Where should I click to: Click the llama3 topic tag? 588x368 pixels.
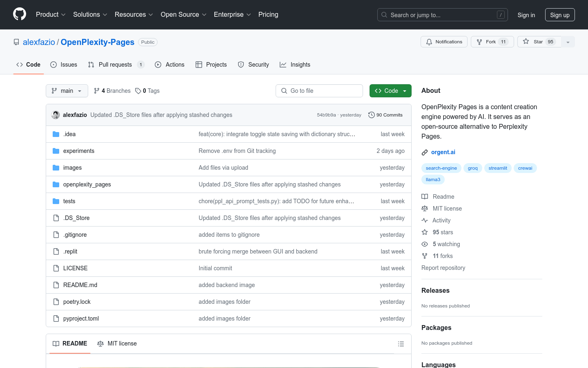coord(433,180)
